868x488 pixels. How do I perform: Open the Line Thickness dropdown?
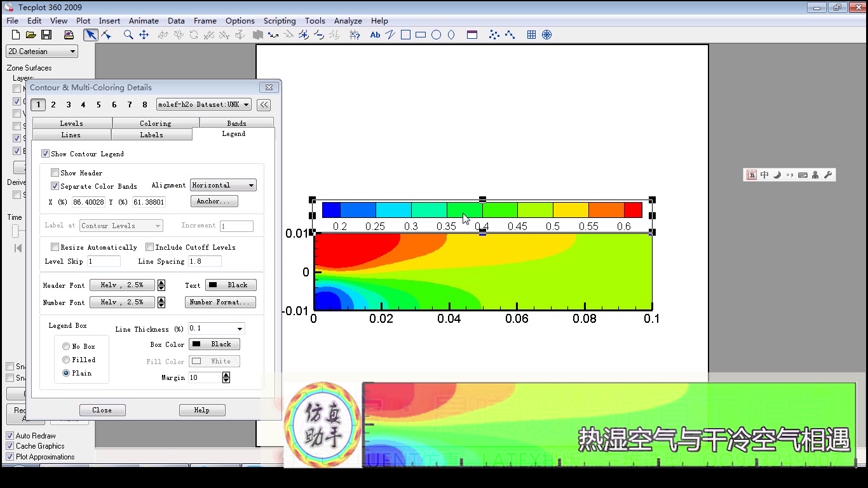point(216,329)
